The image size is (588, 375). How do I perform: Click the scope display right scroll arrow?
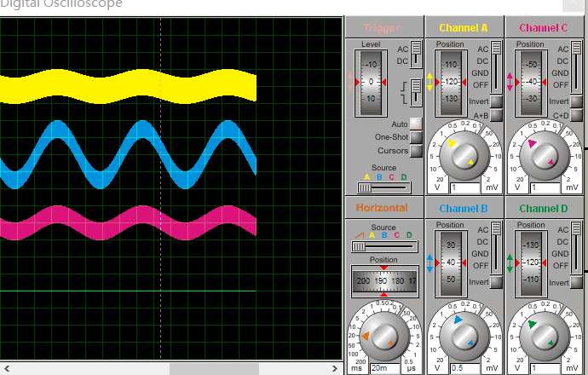click(x=335, y=369)
